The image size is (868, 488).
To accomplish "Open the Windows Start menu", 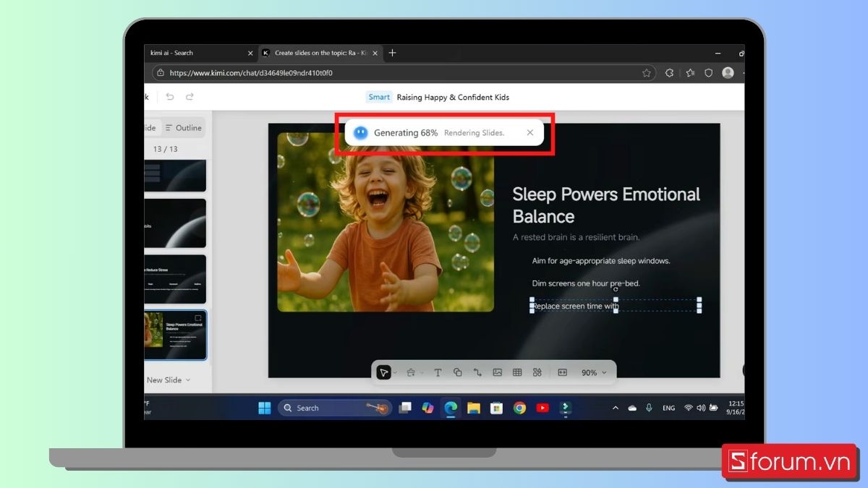I will coord(264,408).
